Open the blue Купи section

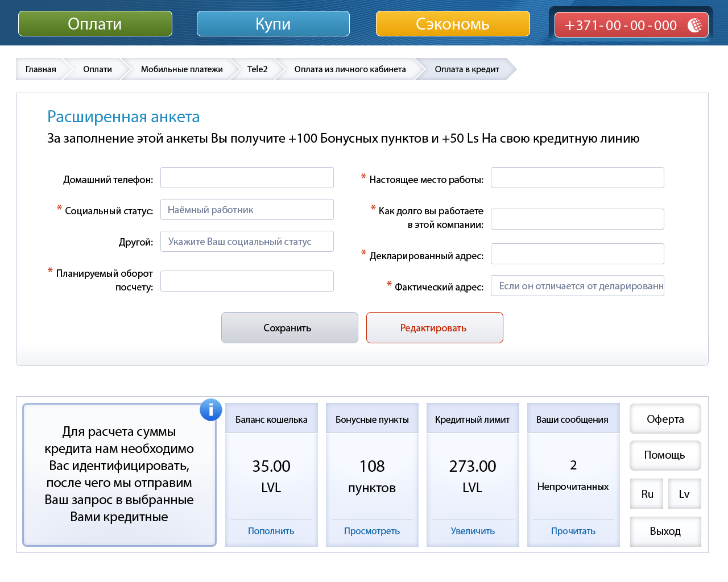[273, 24]
